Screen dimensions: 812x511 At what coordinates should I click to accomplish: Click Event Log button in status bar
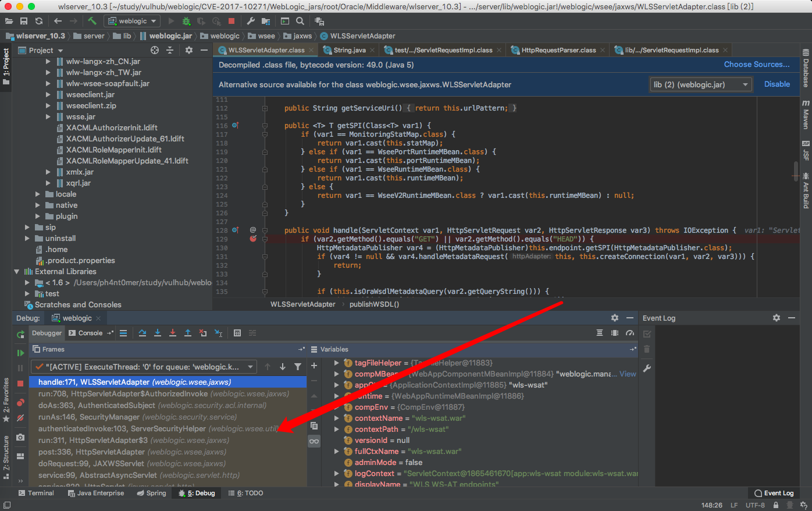click(x=774, y=493)
